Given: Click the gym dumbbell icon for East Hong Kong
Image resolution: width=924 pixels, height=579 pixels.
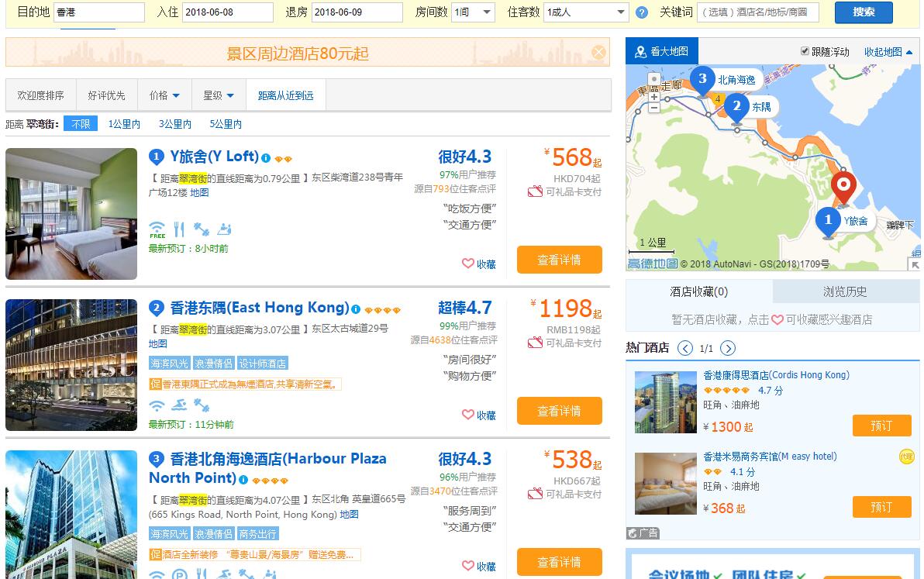Looking at the screenshot, I should (x=202, y=405).
